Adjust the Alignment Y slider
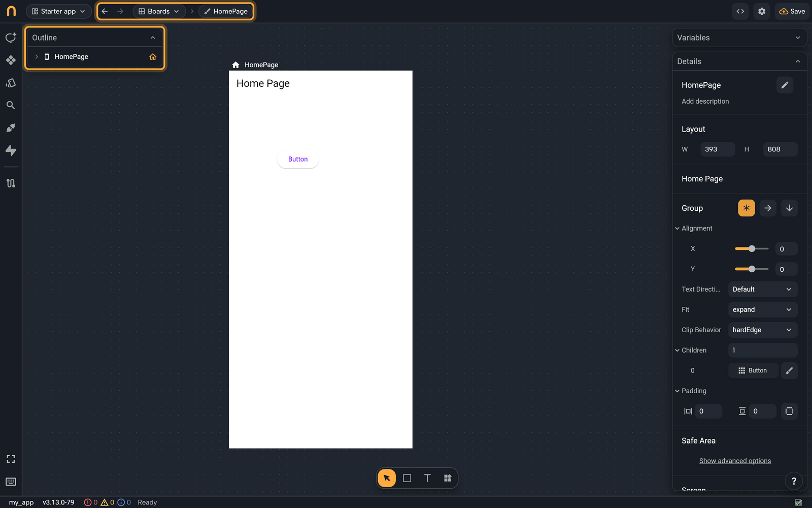 (x=752, y=269)
